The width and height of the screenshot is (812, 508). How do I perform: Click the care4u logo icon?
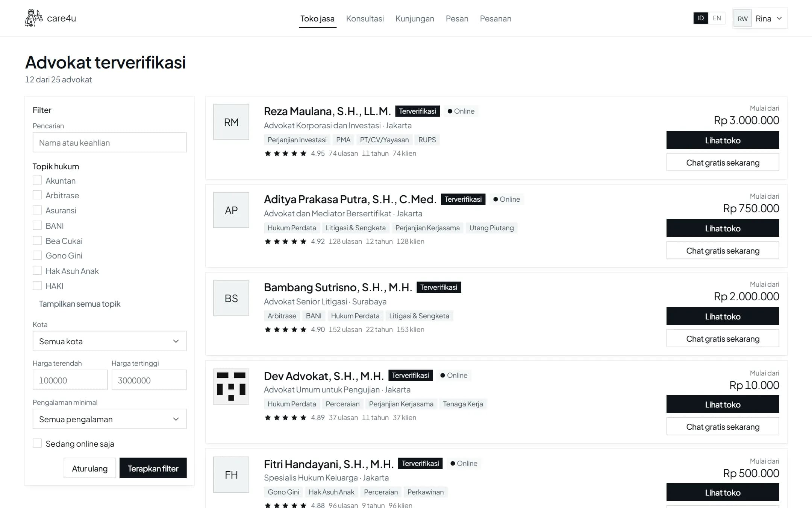point(34,18)
